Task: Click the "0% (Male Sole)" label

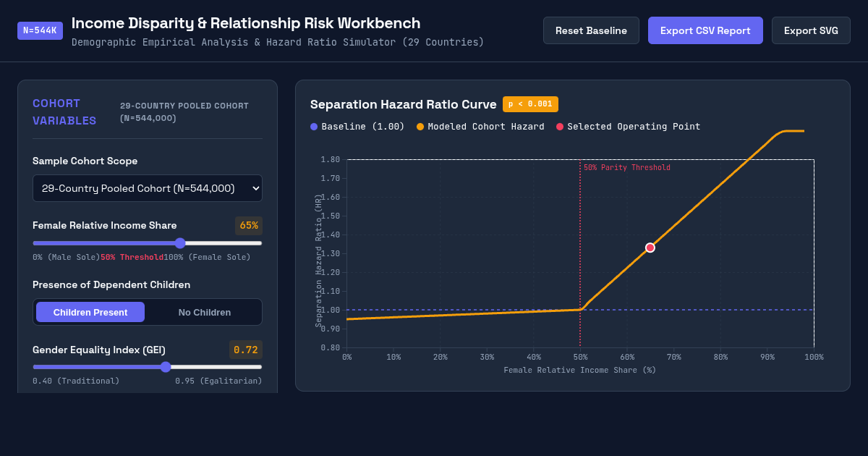Action: [x=67, y=257]
